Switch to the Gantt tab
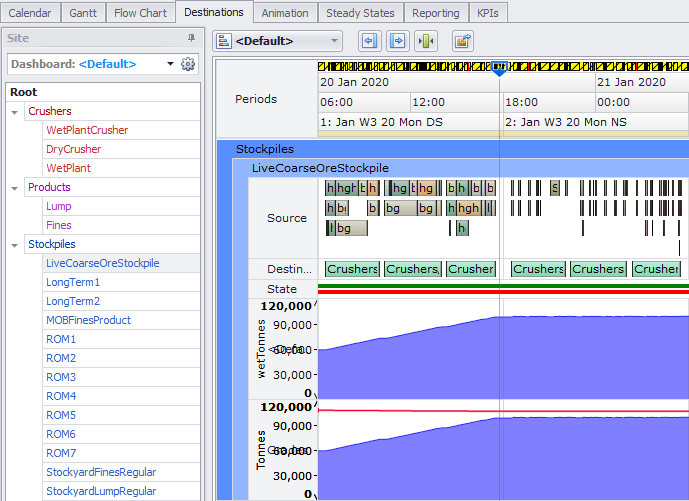This screenshot has height=501, width=689. point(82,13)
